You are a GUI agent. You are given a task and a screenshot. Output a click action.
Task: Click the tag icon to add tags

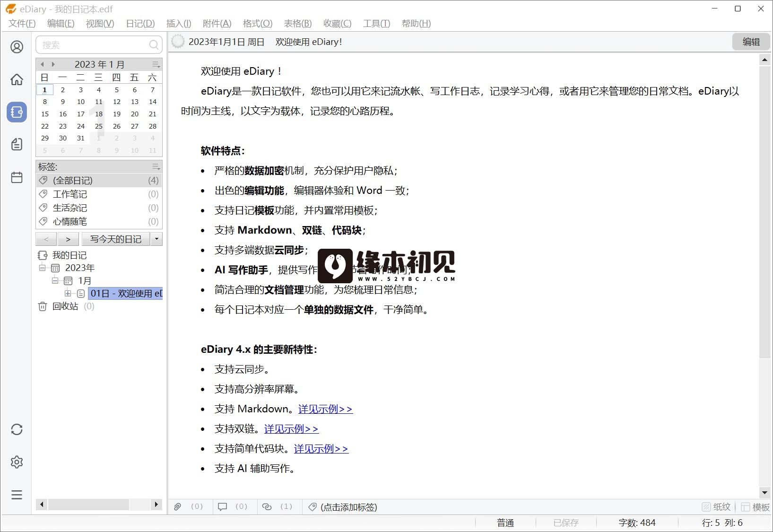tap(312, 507)
